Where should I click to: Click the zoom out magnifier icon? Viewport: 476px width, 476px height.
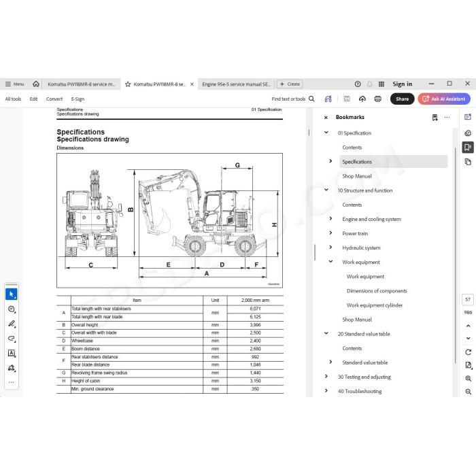[468, 392]
